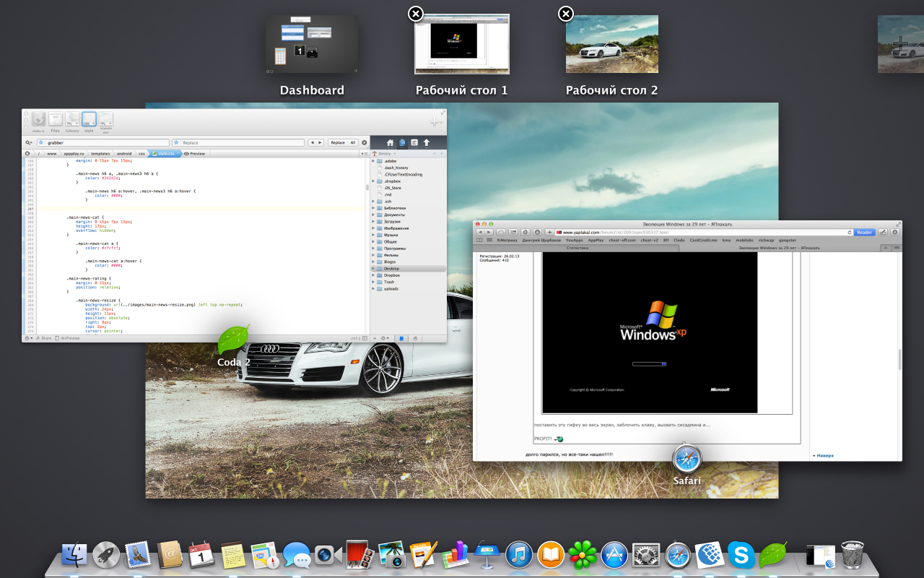Launch Skype from the Dock
924x578 pixels.
coord(741,555)
